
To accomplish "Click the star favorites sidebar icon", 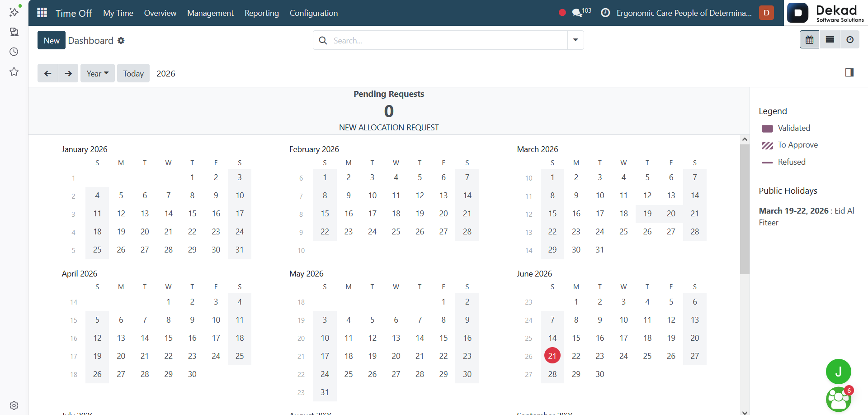I will [x=14, y=72].
